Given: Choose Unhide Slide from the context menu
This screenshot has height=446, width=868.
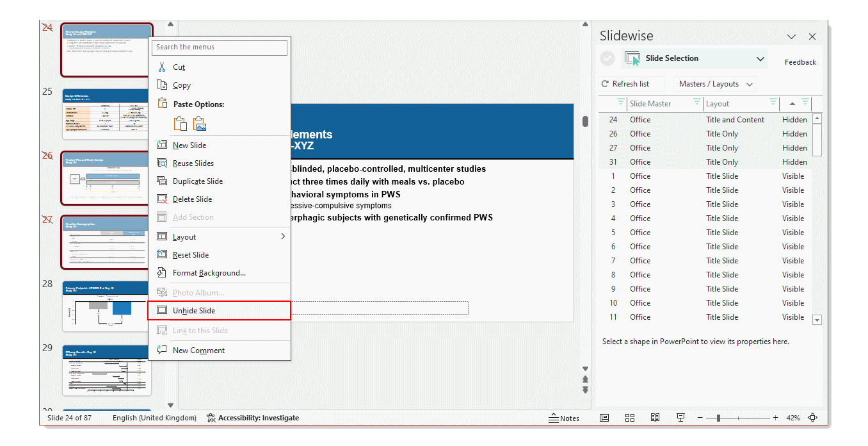Looking at the screenshot, I should 193,310.
